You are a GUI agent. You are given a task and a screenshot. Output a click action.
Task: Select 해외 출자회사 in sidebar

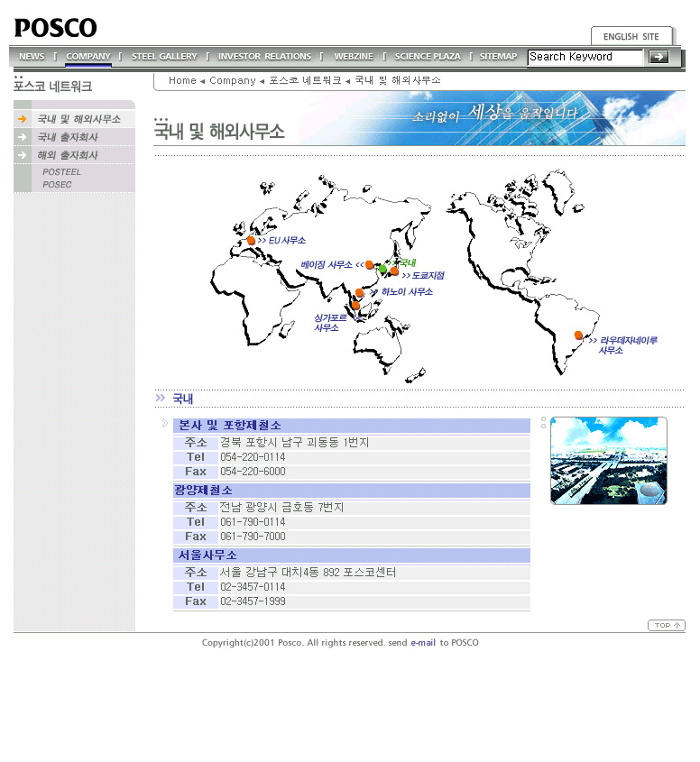coord(68,155)
